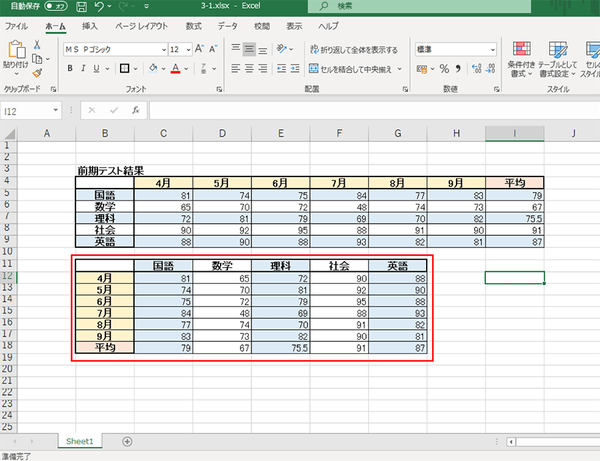Viewport: 600px width, 461px height.
Task: Open the Conditional Formatting (条件付き書式) menu
Action: tap(520, 58)
